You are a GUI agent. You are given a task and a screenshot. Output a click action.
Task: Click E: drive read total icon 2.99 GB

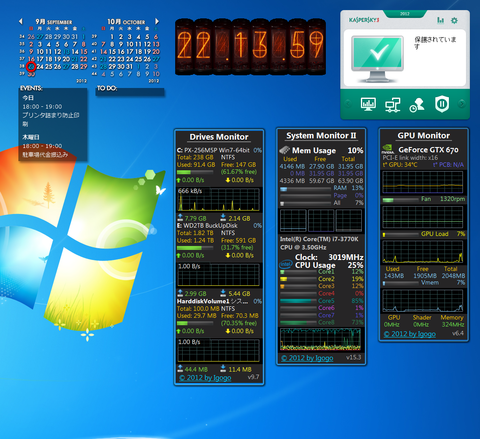tap(180, 293)
